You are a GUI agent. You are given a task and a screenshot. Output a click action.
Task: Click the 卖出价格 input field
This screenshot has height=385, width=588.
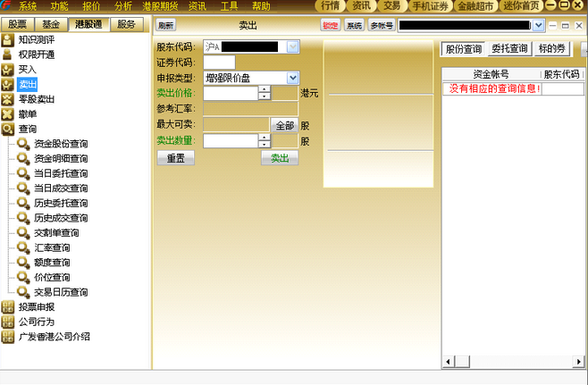pyautogui.click(x=231, y=93)
